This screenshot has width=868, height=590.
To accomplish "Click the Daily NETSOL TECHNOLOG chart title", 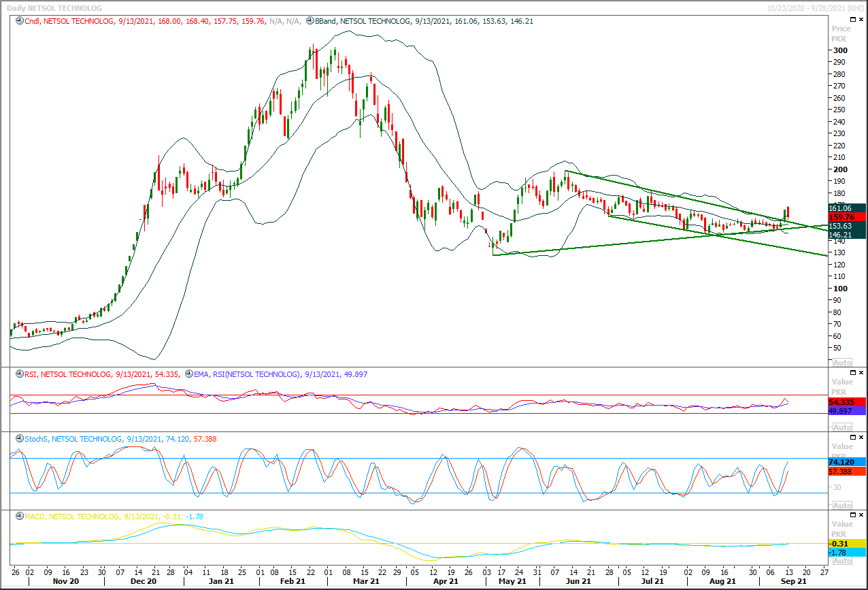I will tap(53, 7).
